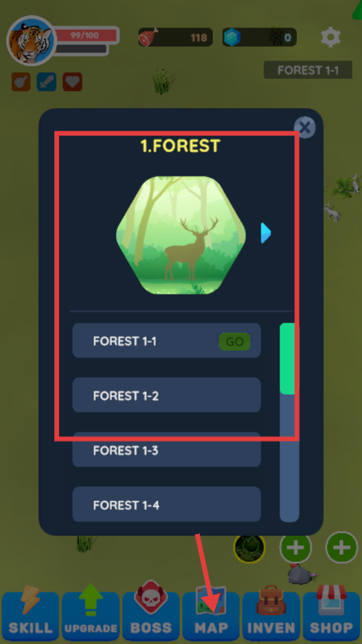Add skill in second green plus slot

tap(341, 547)
